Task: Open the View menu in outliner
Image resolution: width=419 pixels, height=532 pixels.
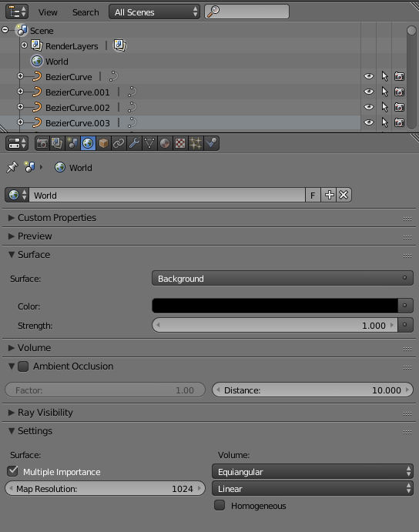Action: pyautogui.click(x=48, y=12)
